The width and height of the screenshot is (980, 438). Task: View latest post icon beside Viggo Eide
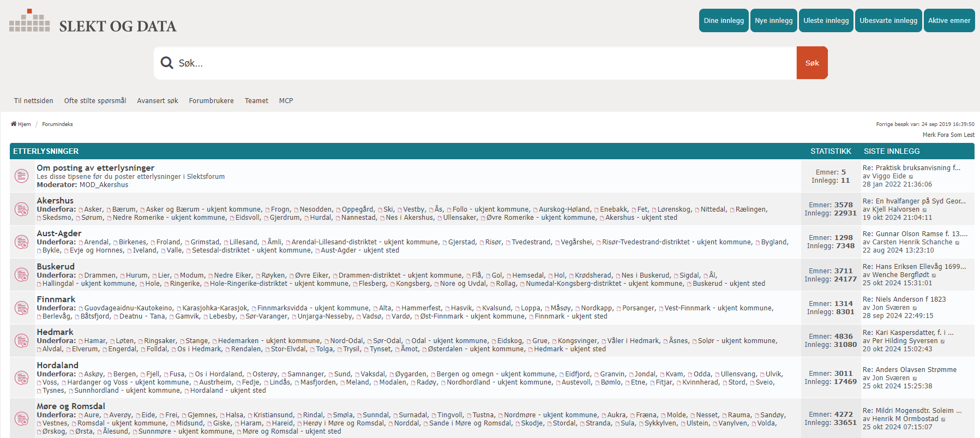(911, 177)
